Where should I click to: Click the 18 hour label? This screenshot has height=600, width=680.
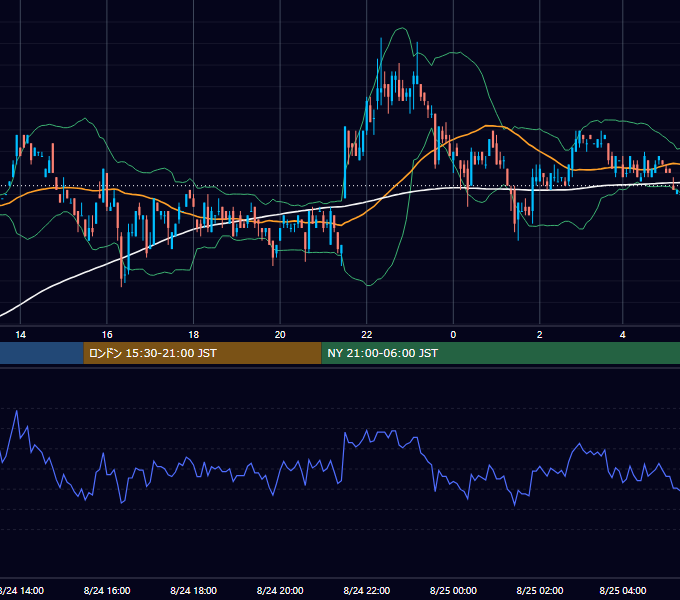point(193,335)
